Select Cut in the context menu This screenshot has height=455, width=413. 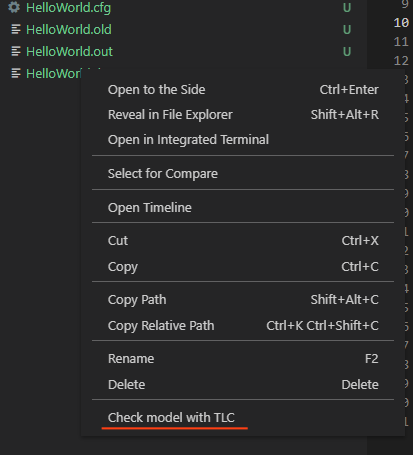tap(243, 241)
